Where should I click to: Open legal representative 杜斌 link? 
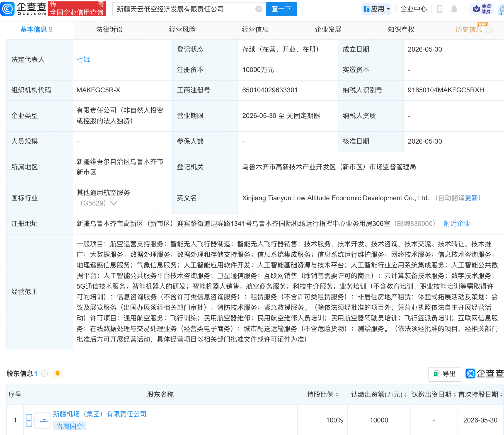[x=83, y=60]
